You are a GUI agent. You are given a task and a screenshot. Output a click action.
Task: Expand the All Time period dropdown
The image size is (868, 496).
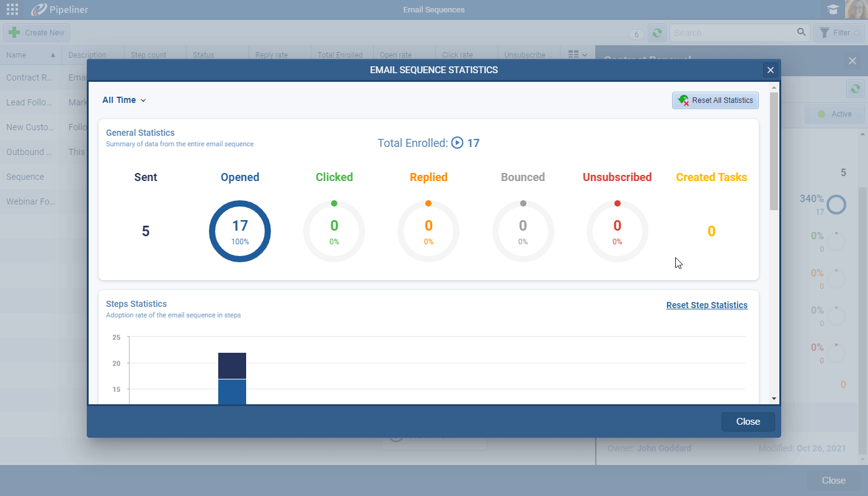pyautogui.click(x=123, y=100)
